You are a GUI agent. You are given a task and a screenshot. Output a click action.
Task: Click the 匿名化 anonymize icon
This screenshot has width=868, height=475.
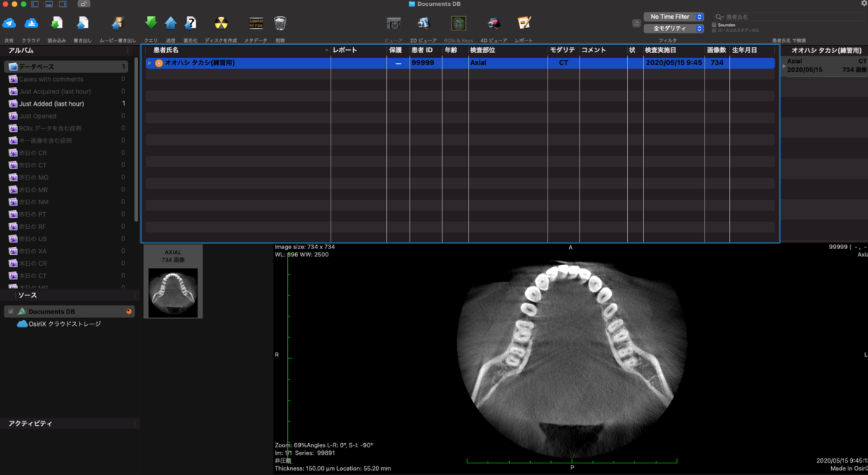pos(191,23)
